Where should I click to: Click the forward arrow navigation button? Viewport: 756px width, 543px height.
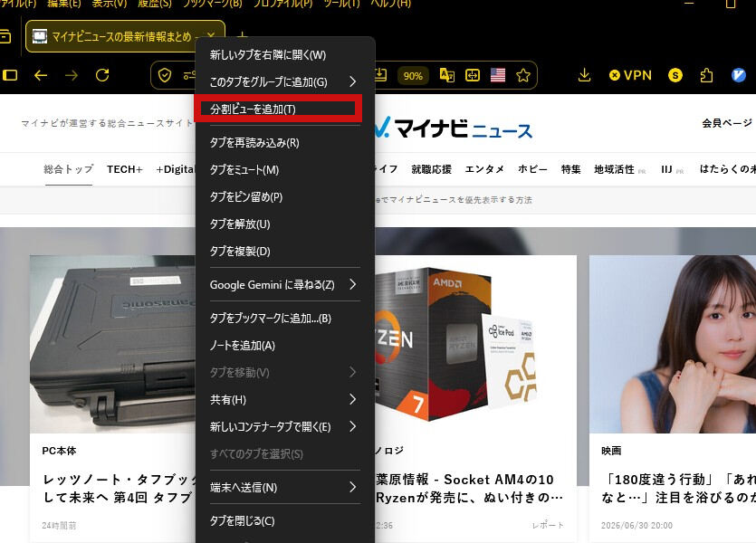point(72,75)
